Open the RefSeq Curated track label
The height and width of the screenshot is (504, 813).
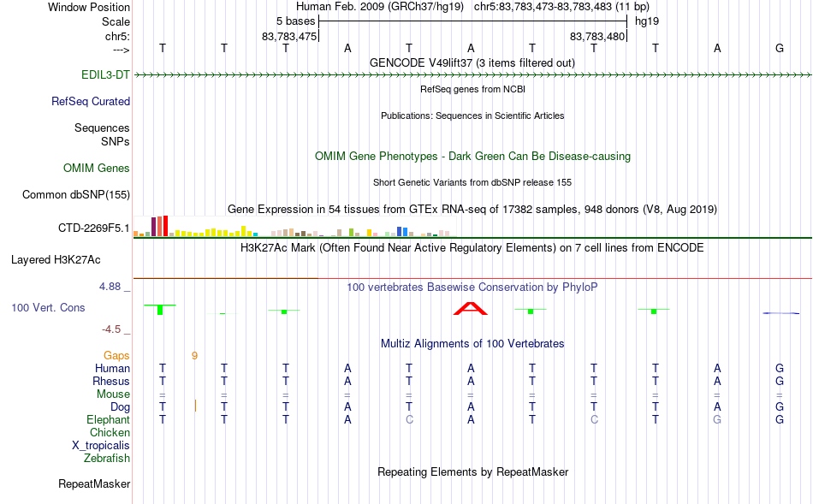tap(91, 101)
